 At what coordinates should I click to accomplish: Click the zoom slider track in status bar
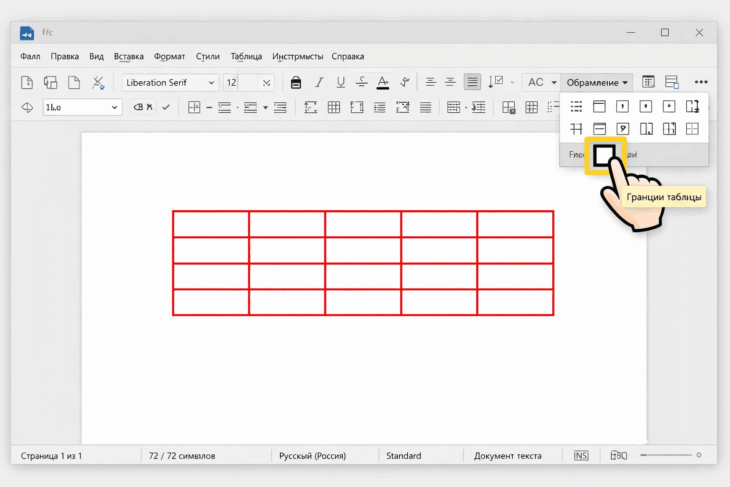click(x=666, y=455)
